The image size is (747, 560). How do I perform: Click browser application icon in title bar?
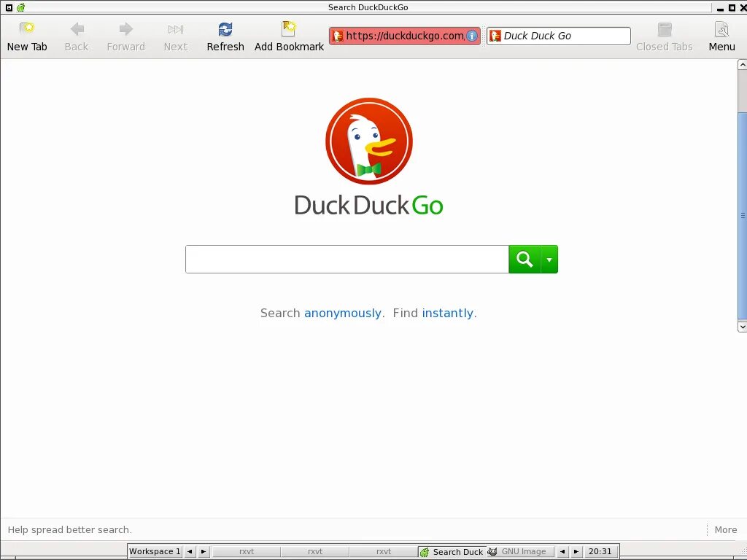click(x=20, y=7)
